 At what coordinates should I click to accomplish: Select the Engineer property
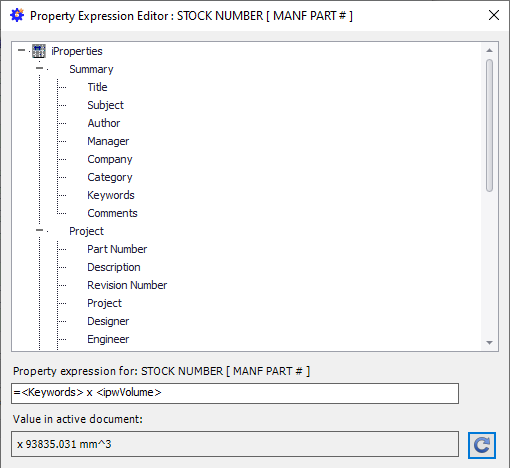coord(108,339)
